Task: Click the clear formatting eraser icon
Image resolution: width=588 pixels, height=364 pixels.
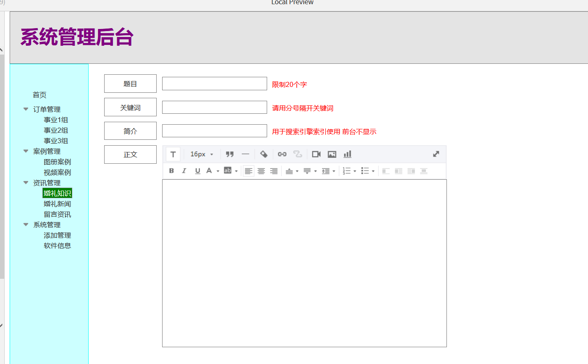Action: coord(264,154)
